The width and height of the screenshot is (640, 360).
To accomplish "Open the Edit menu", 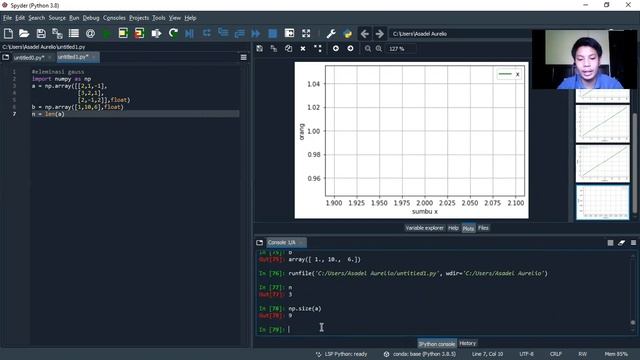I will point(20,18).
